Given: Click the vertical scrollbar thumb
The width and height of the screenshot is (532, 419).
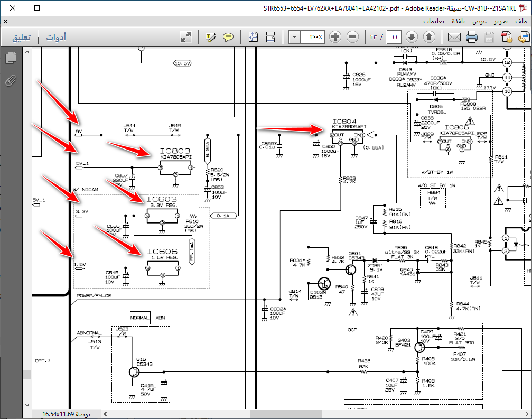Looking at the screenshot, I should [x=27, y=374].
